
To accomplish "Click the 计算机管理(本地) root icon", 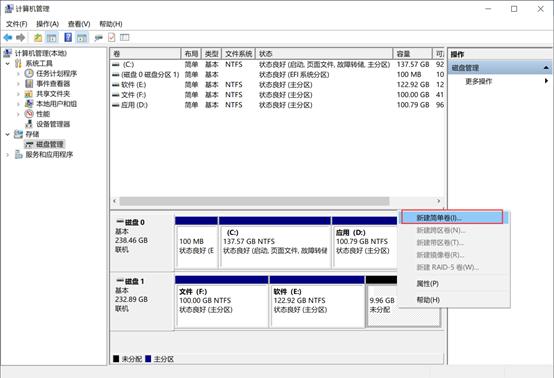I will (x=8, y=53).
